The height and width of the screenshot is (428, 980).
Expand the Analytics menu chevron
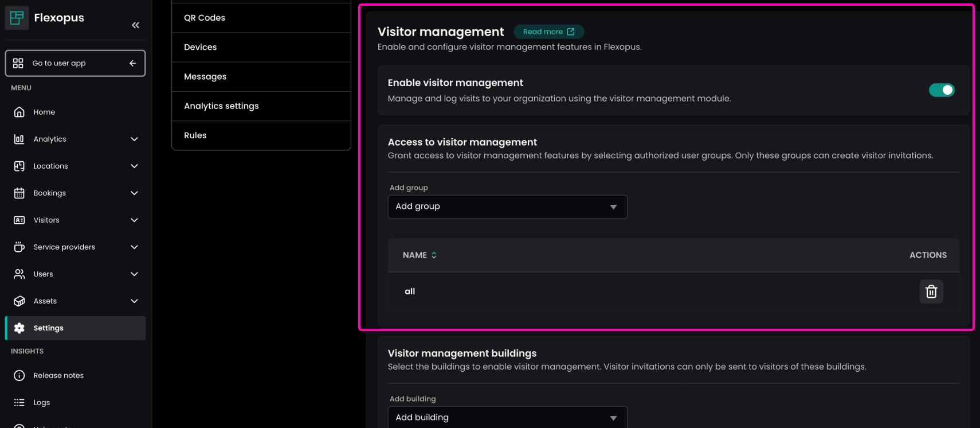pos(134,139)
